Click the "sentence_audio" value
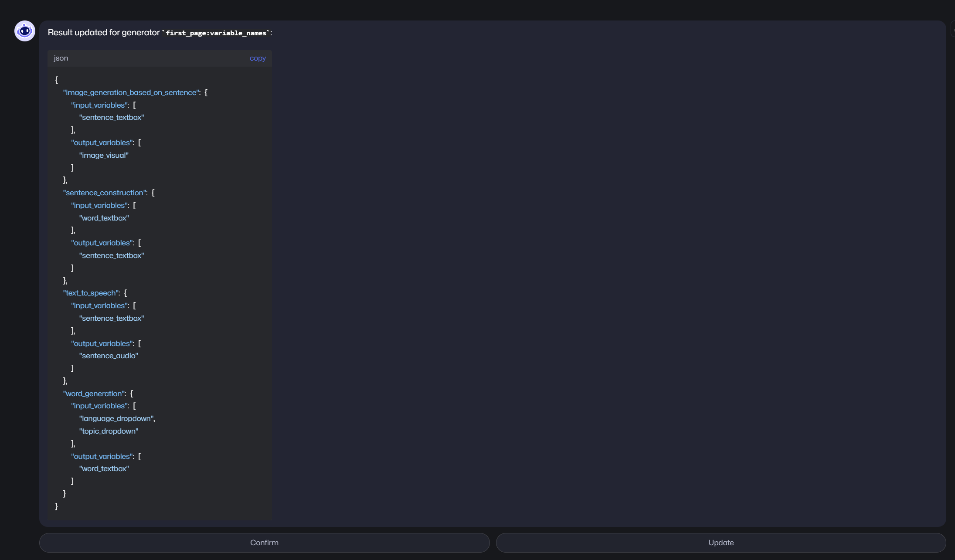Image resolution: width=955 pixels, height=560 pixels. (109, 356)
